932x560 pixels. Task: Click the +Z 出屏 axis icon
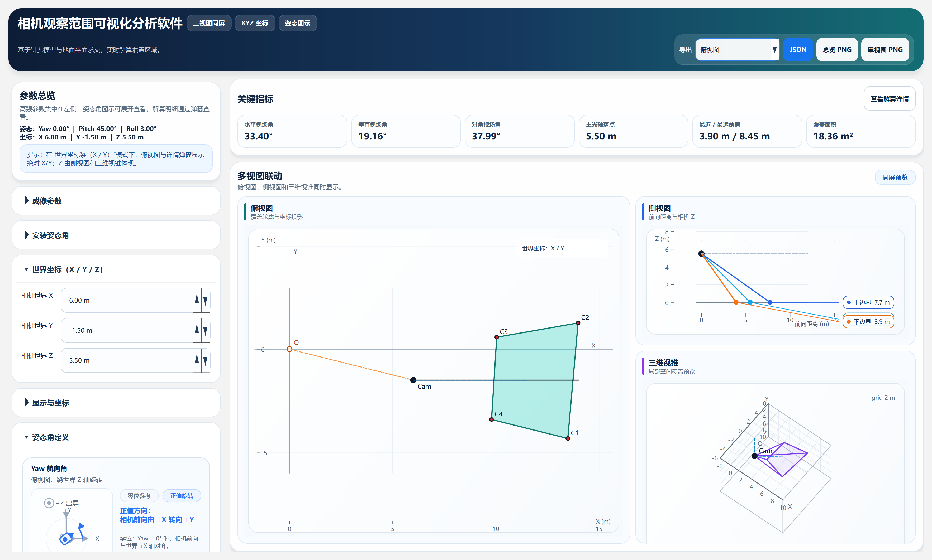tap(49, 503)
